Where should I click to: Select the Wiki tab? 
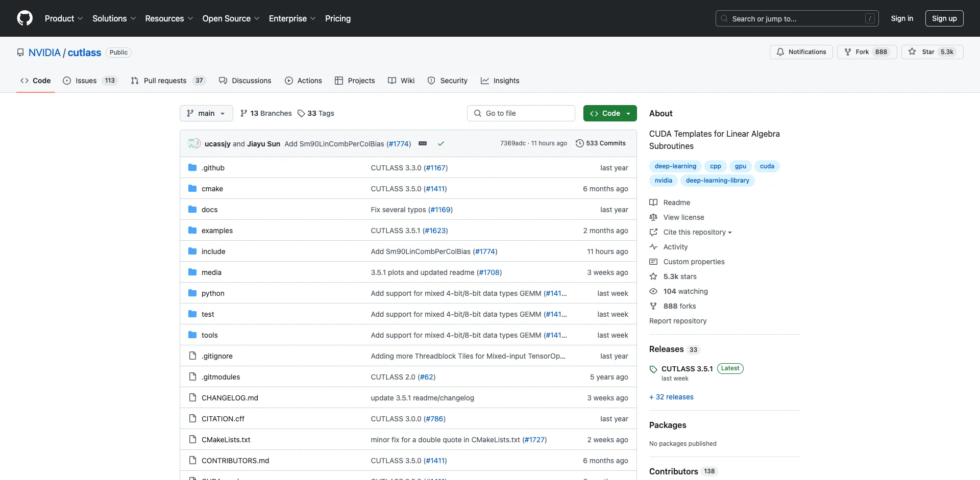[x=401, y=81]
